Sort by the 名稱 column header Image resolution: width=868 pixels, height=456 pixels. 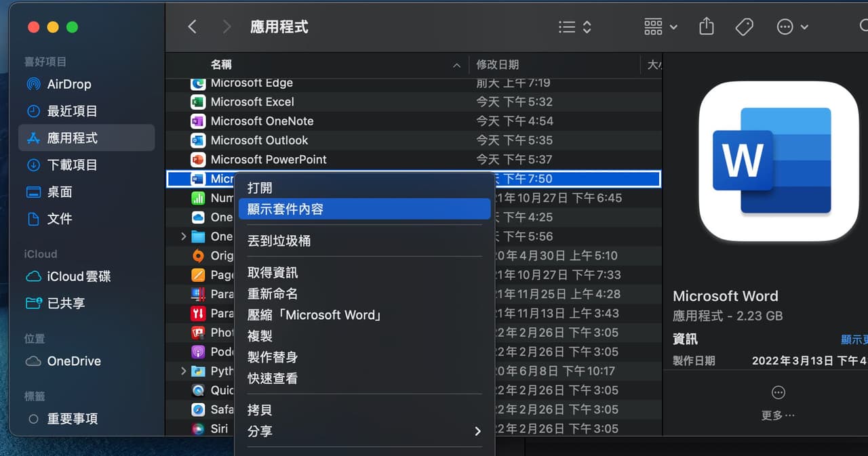click(x=221, y=64)
